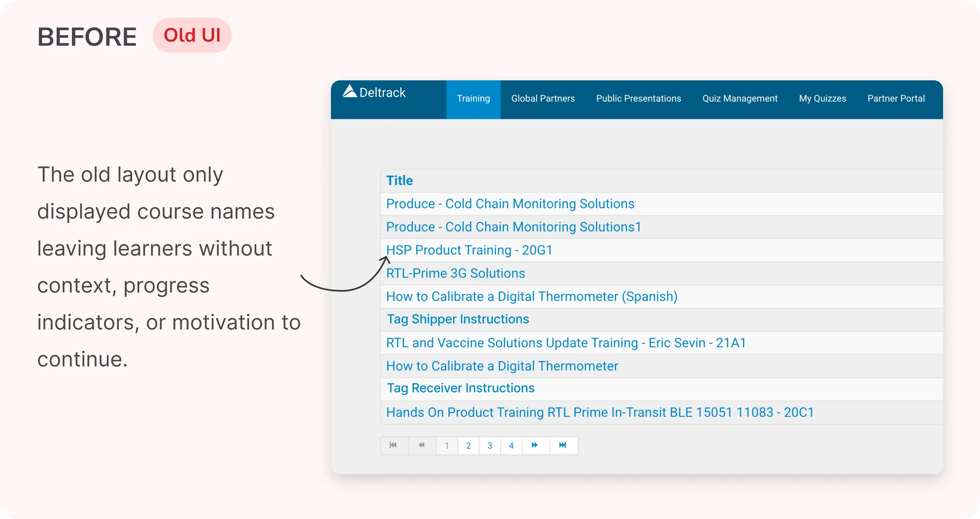Switch to My Quizzes tab

coord(822,99)
